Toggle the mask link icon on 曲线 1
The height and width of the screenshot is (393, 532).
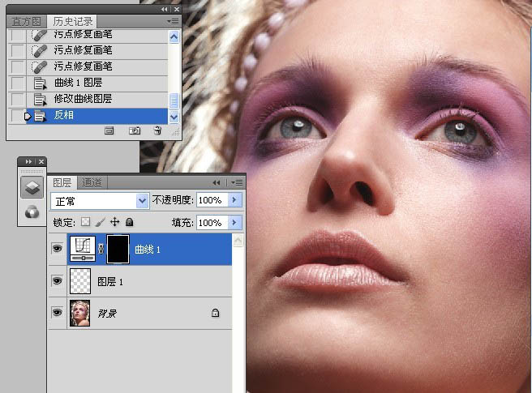pos(101,250)
